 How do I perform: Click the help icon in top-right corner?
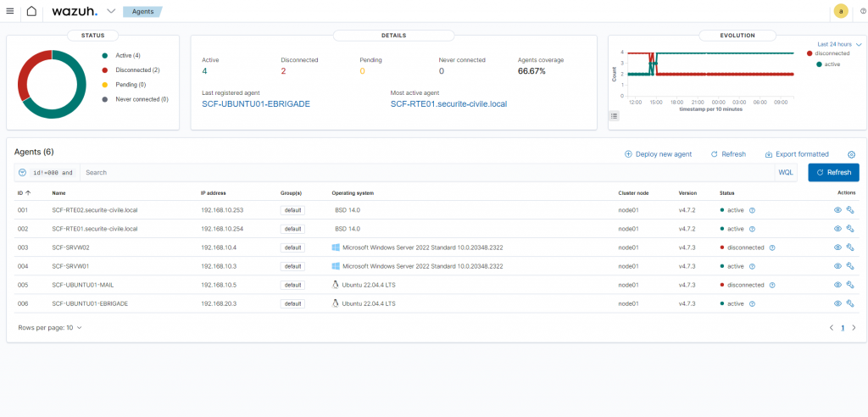click(862, 11)
